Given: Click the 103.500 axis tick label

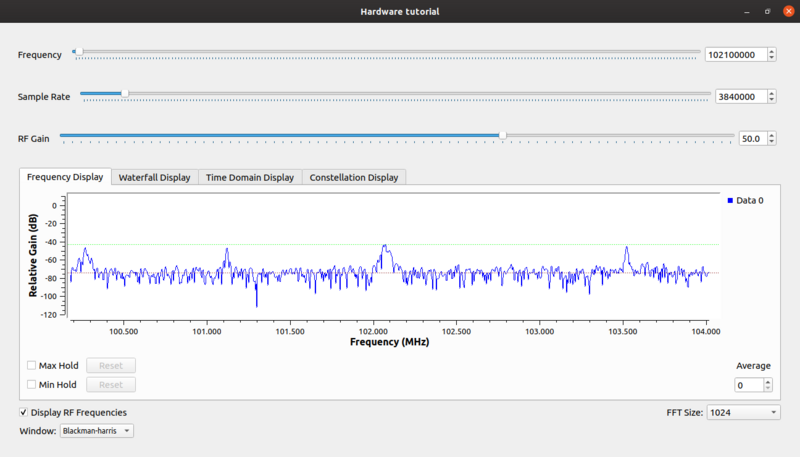Looking at the screenshot, I should point(622,331).
